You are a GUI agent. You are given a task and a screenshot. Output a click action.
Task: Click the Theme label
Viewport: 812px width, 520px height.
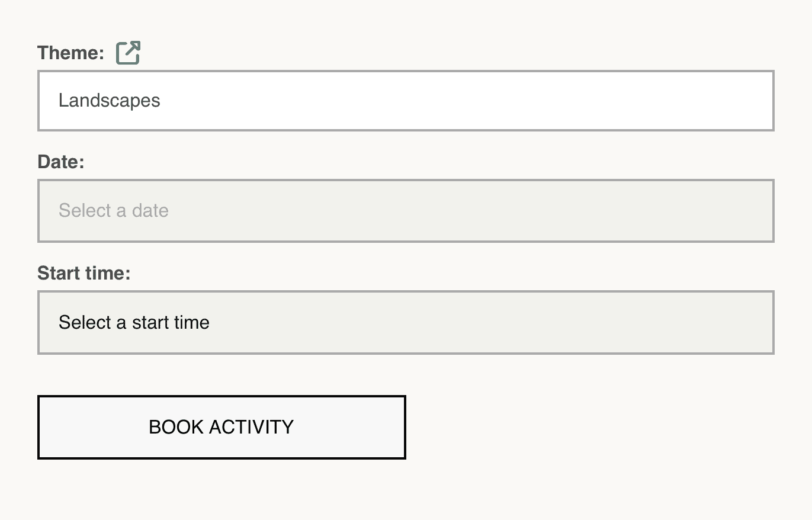pos(70,53)
